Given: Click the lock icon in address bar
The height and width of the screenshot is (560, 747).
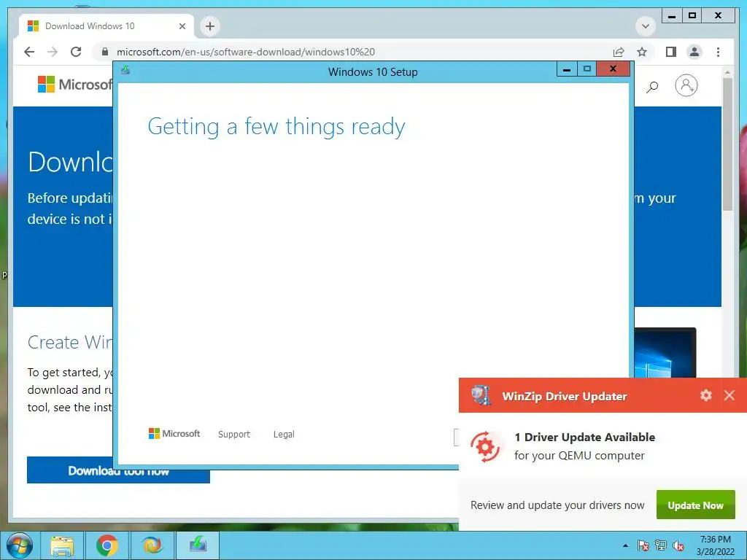Looking at the screenshot, I should tap(105, 52).
